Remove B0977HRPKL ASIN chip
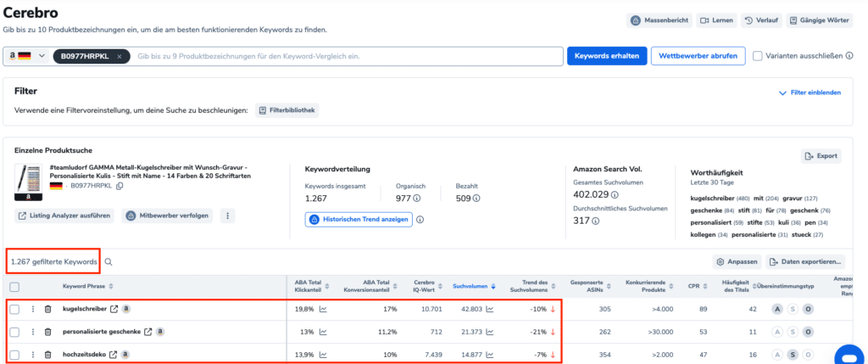 click(x=119, y=57)
